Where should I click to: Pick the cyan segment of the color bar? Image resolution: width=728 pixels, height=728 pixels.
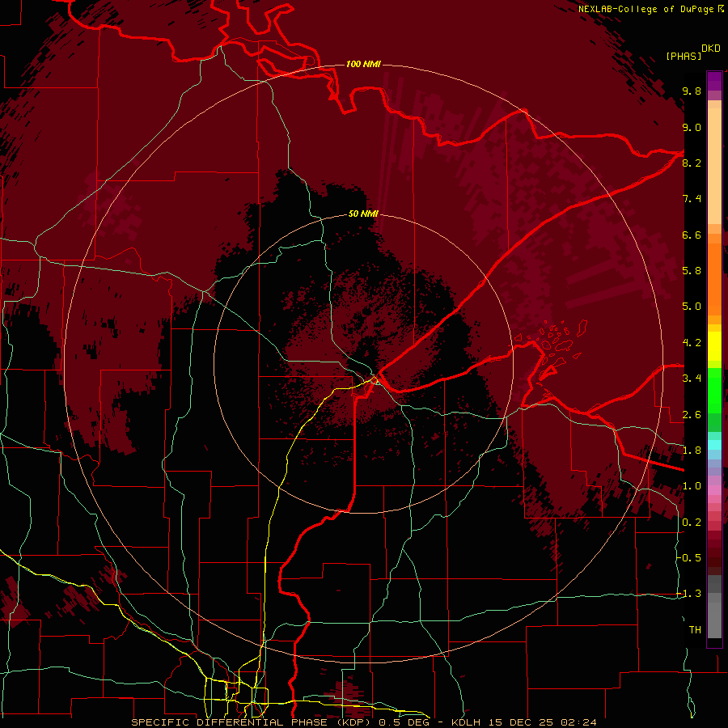coord(714,445)
